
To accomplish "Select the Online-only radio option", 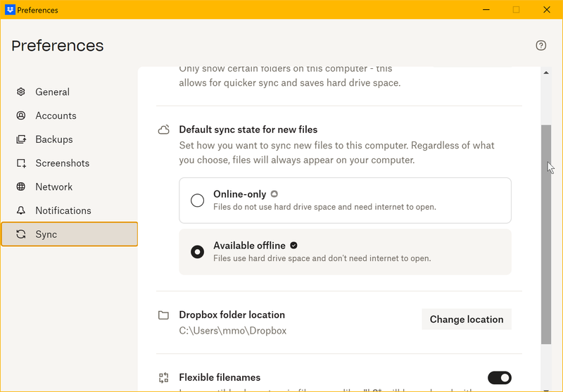I will coord(198,201).
